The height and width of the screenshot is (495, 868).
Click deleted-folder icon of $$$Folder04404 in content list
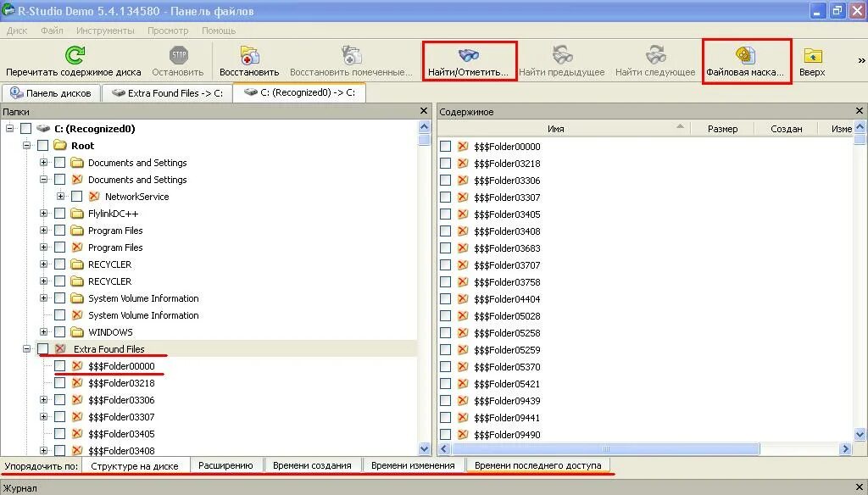click(x=463, y=299)
